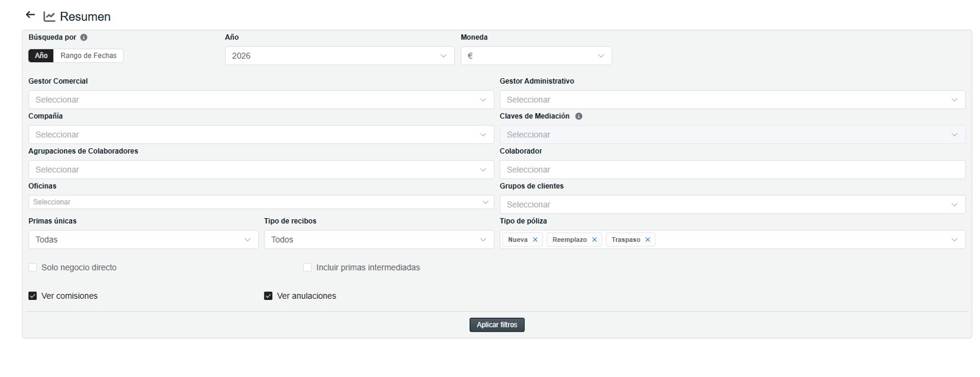Open the Primas únicas dropdown
Image resolution: width=980 pixels, height=377 pixels.
[x=143, y=240]
